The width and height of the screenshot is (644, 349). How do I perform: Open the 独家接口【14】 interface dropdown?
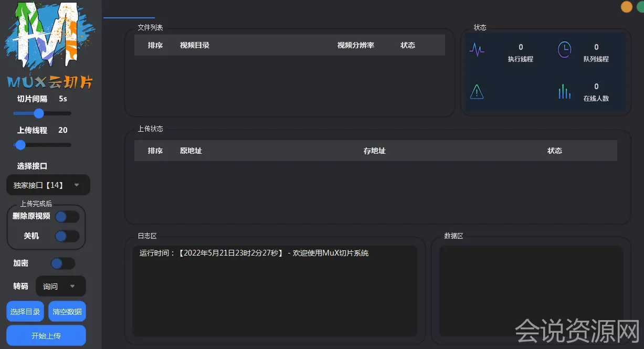click(48, 185)
